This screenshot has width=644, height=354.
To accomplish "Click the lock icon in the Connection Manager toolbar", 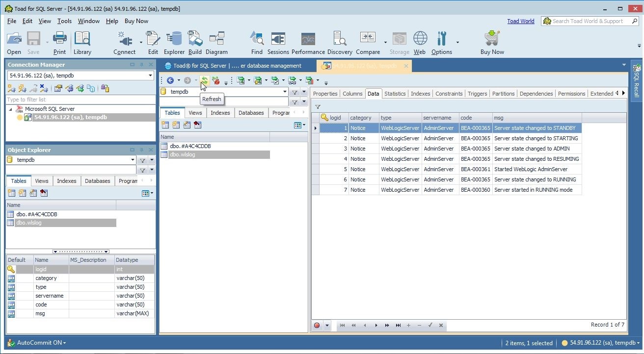I will (x=105, y=88).
